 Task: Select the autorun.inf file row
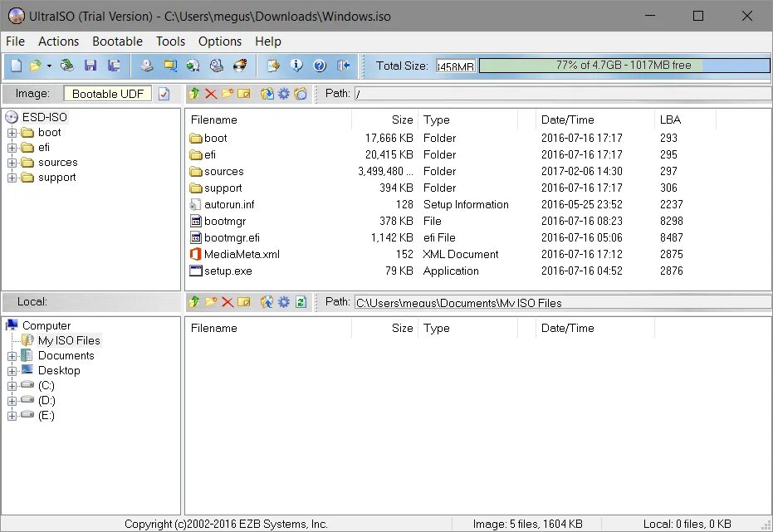[x=451, y=204]
